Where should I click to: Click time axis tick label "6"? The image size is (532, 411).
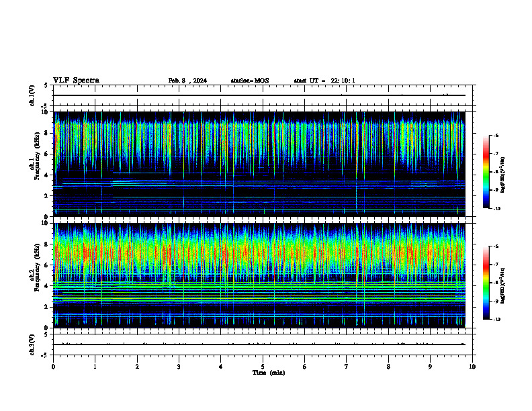point(305,367)
